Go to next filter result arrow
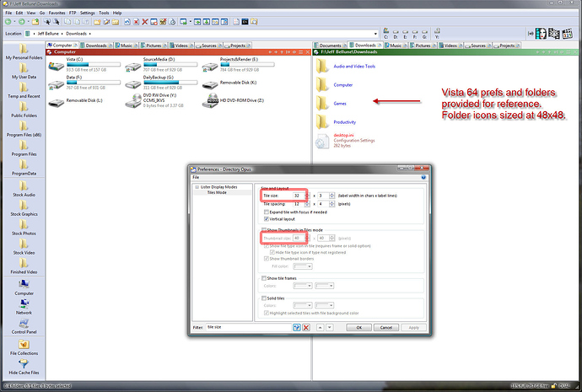The width and height of the screenshot is (582, 392). point(329,327)
